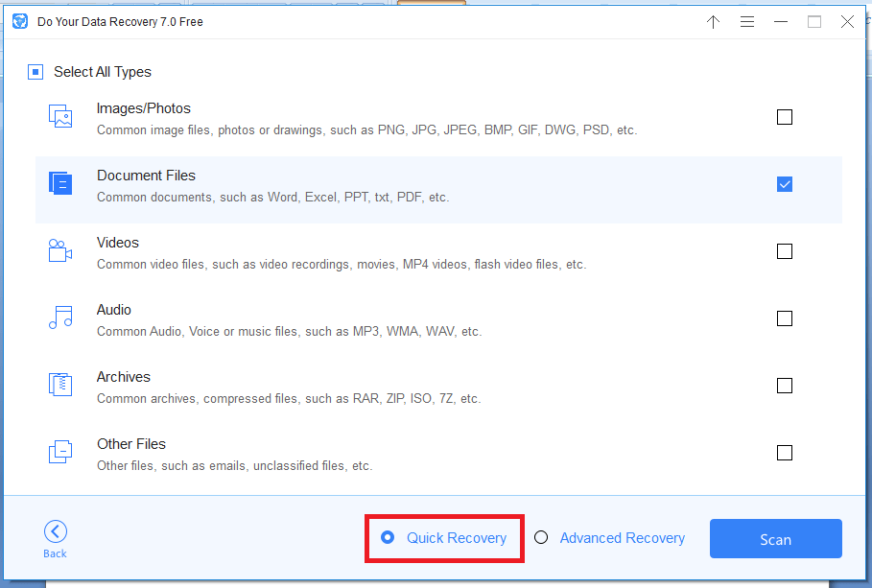Click the Videos camera icon
This screenshot has width=872, height=588.
coord(60,250)
